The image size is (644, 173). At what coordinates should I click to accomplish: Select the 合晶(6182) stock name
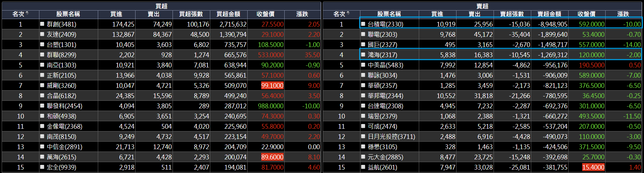tap(61, 96)
